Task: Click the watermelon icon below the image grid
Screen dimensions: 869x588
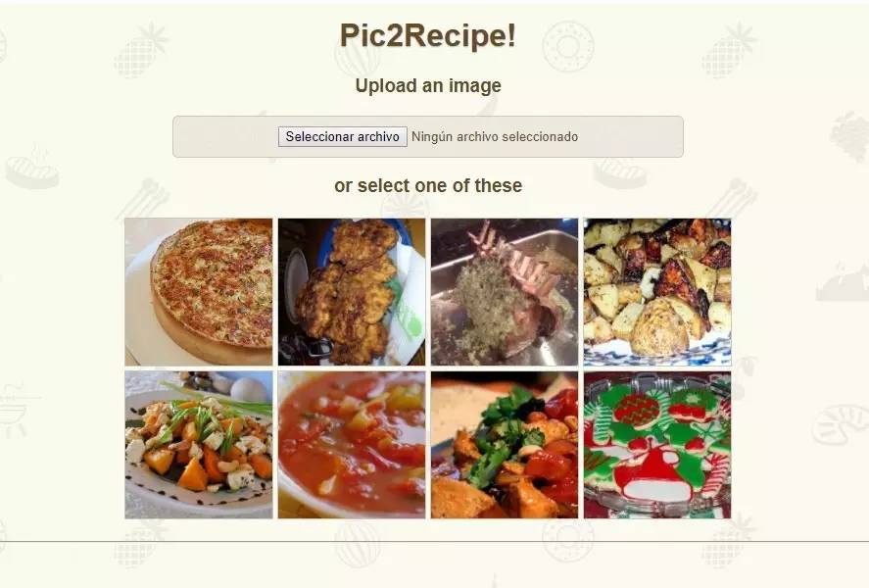Action: click(358, 544)
